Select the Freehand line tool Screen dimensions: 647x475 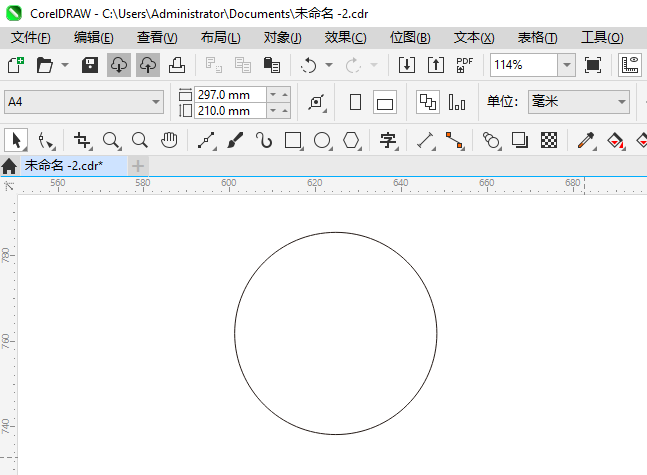pos(206,140)
